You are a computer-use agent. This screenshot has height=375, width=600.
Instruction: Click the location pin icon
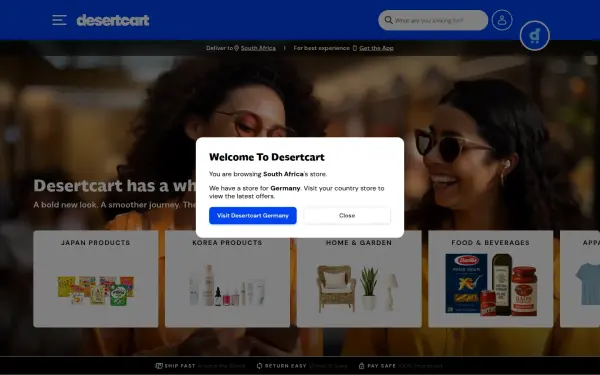click(236, 48)
